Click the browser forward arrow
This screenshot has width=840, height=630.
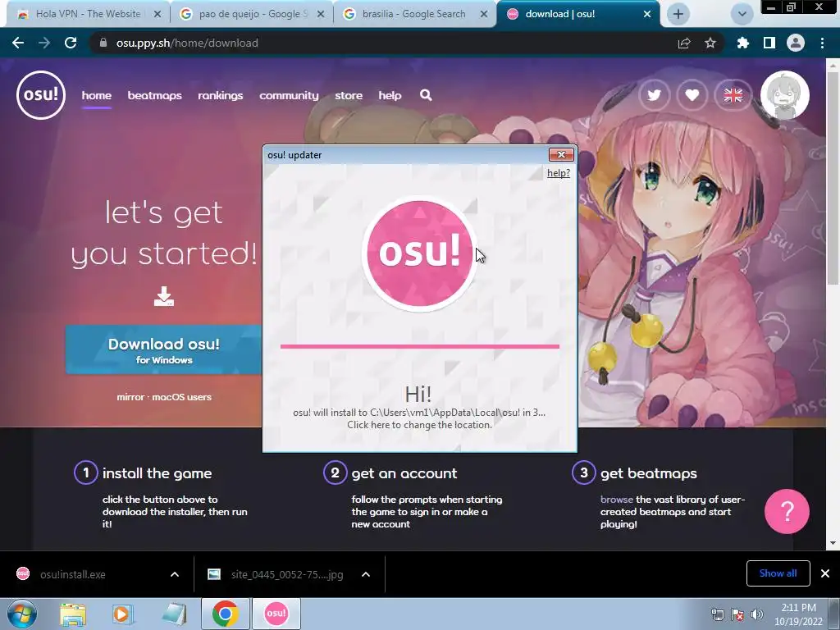click(44, 43)
